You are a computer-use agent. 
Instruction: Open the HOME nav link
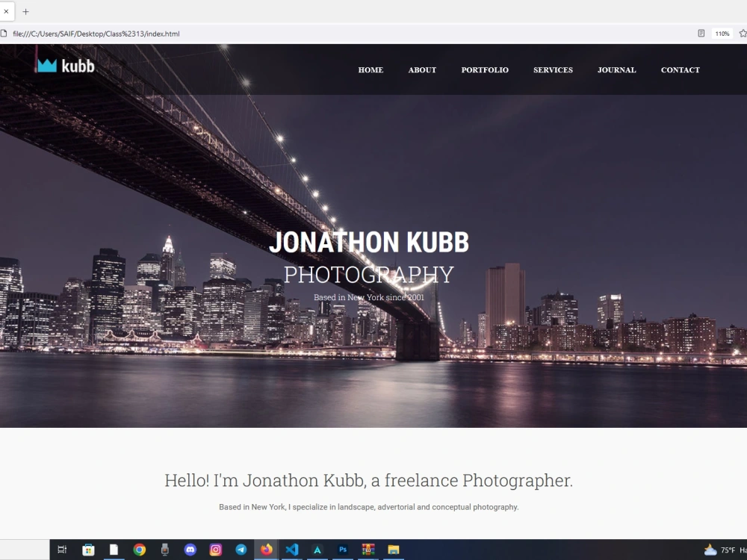(371, 70)
